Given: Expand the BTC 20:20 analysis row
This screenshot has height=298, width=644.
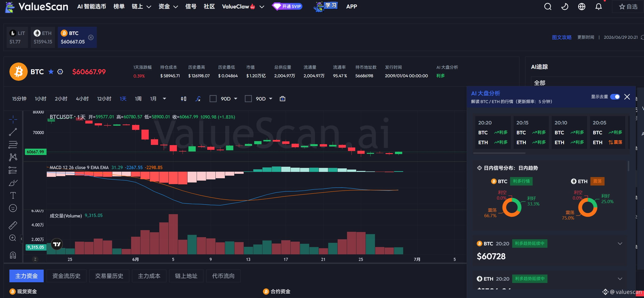Looking at the screenshot, I should pyautogui.click(x=620, y=244).
